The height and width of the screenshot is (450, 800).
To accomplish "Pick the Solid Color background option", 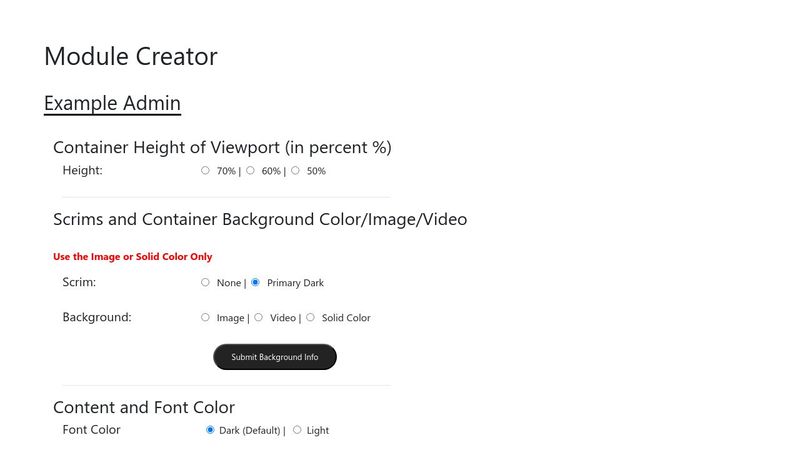I will click(x=310, y=317).
